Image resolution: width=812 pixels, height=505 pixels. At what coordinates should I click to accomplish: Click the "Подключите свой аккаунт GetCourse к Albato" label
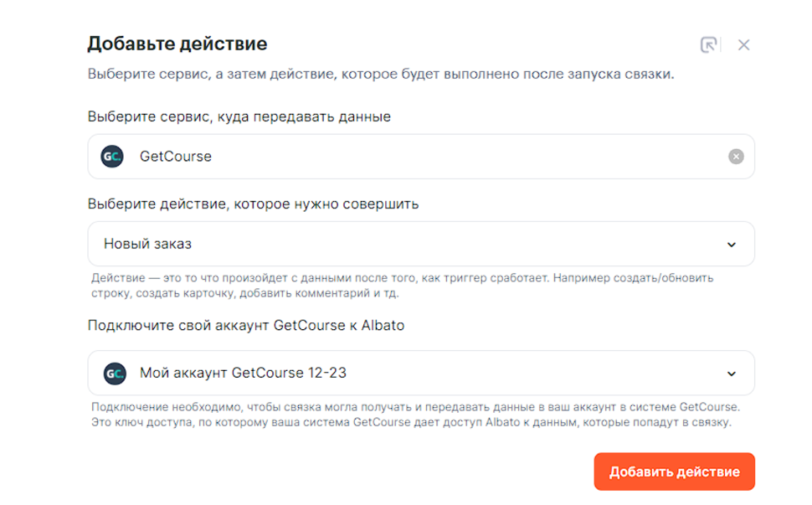coord(246,325)
